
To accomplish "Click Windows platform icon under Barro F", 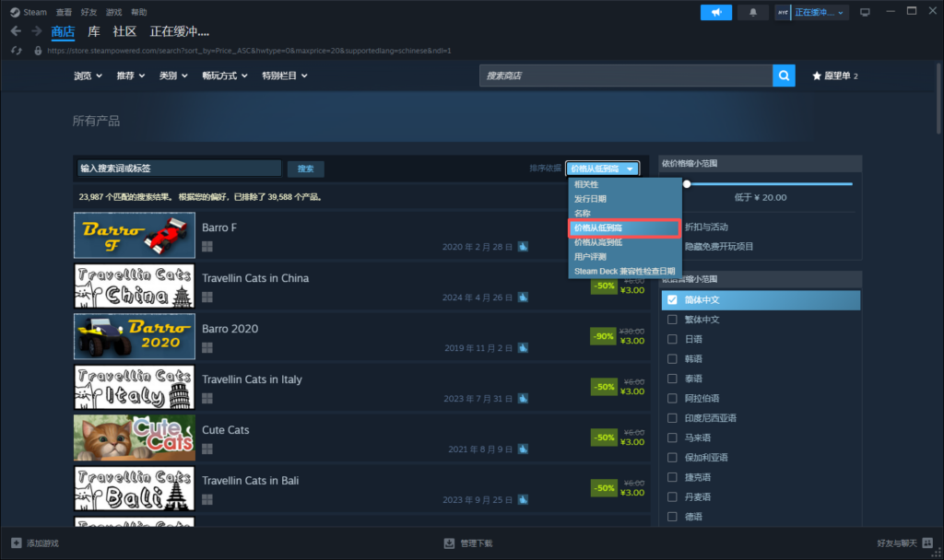I will pyautogui.click(x=207, y=246).
